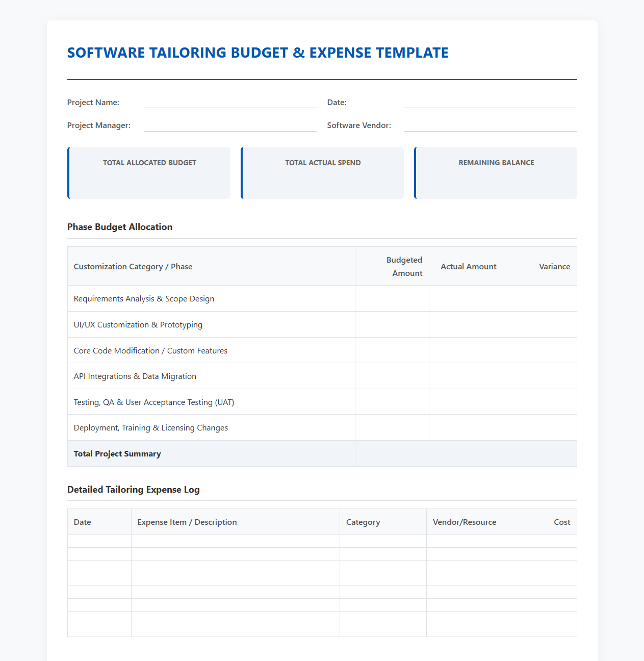This screenshot has height=661, width=644.
Task: Click Variance cell for Testing, QA row
Action: tap(540, 402)
